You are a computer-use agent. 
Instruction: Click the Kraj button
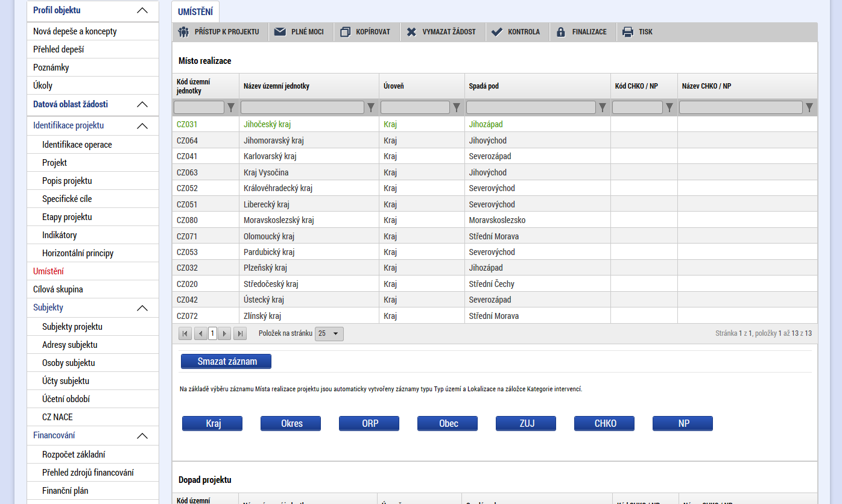(212, 424)
